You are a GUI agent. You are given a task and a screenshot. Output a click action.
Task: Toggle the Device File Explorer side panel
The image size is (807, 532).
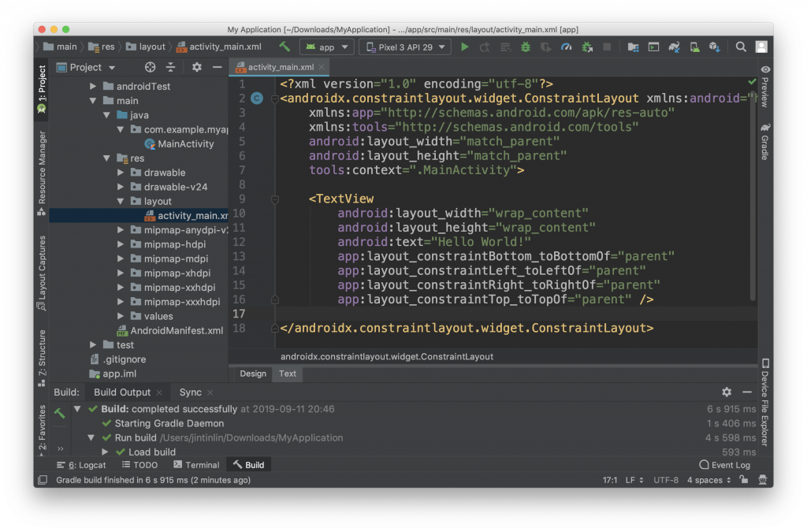pyautogui.click(x=764, y=402)
